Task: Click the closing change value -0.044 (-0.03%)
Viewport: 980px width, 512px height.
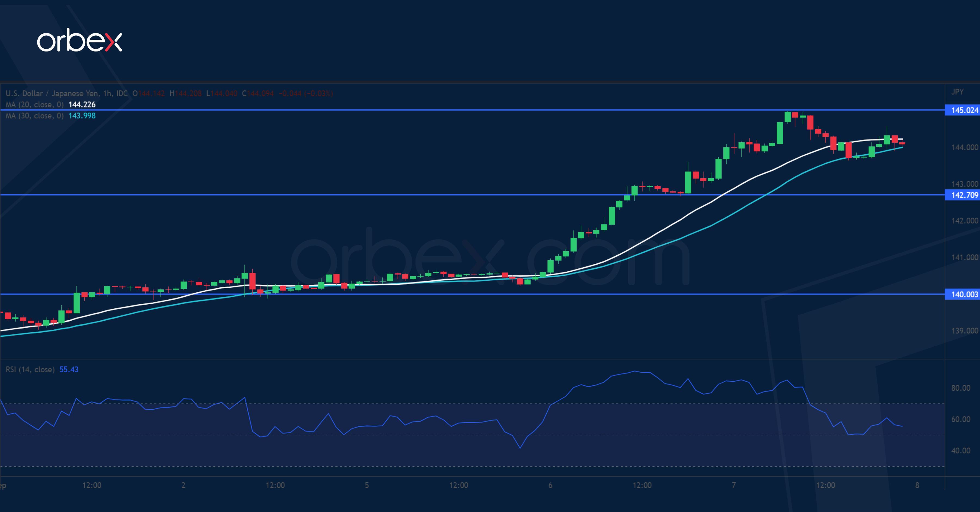Action: coord(306,94)
